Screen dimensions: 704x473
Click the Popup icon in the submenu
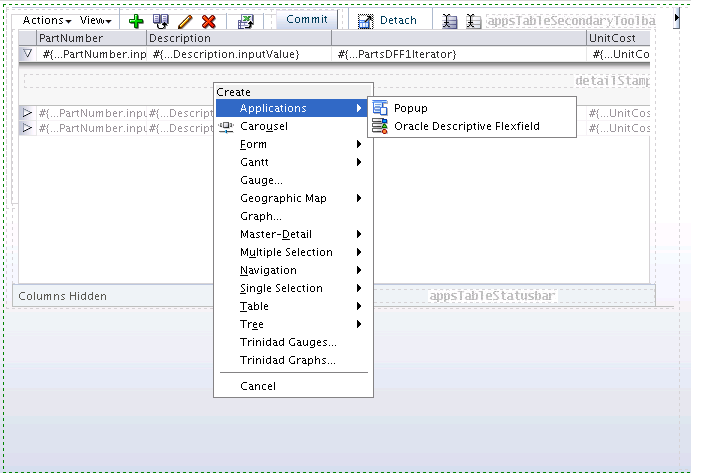coord(380,108)
